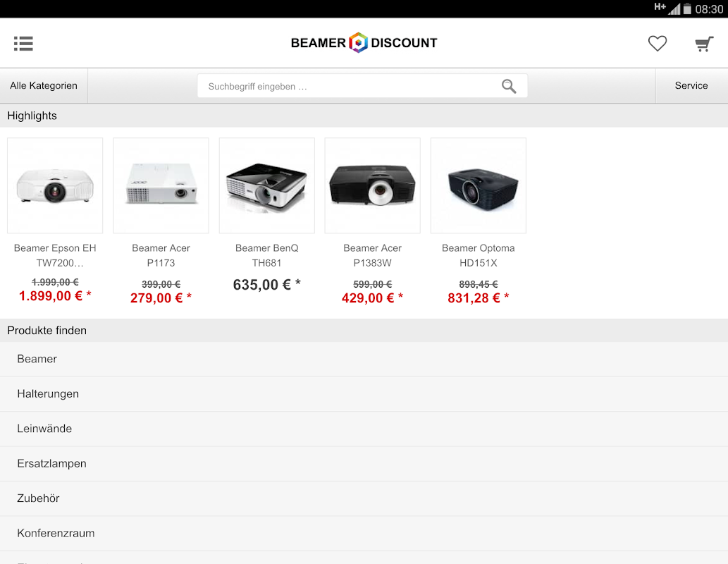Select the Beamer category row

364,359
